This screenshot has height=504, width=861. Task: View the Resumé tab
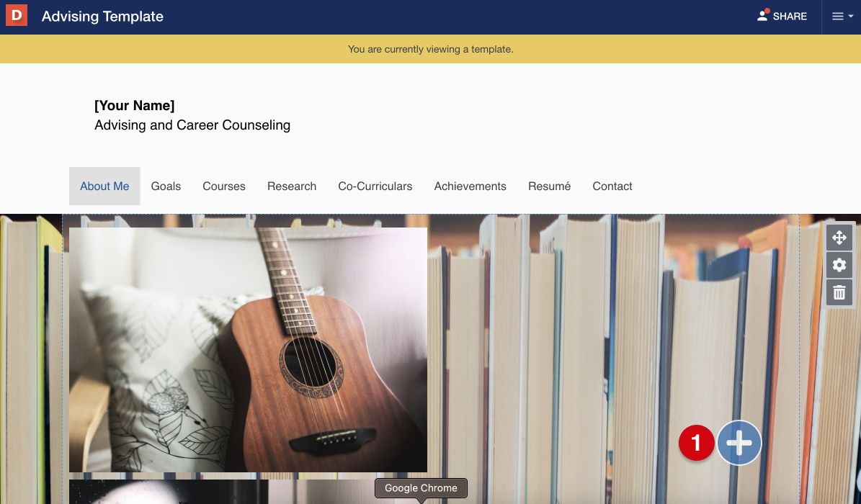pyautogui.click(x=549, y=186)
